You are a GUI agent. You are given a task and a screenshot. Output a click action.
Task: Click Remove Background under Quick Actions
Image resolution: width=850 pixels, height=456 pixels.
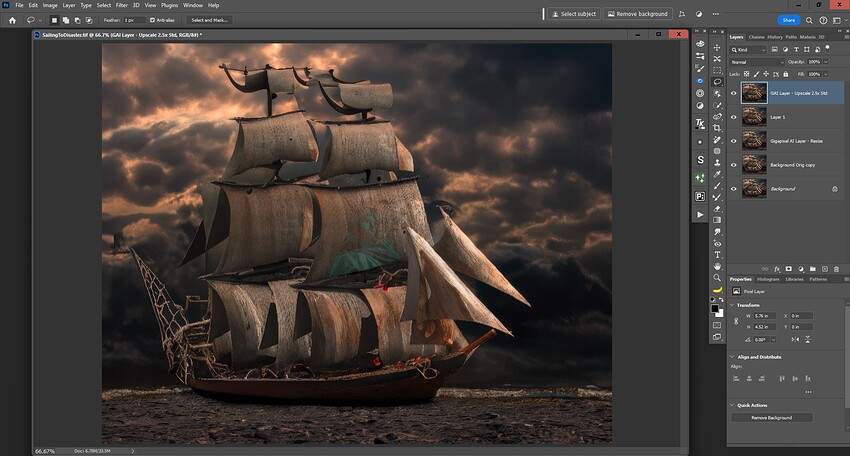771,418
